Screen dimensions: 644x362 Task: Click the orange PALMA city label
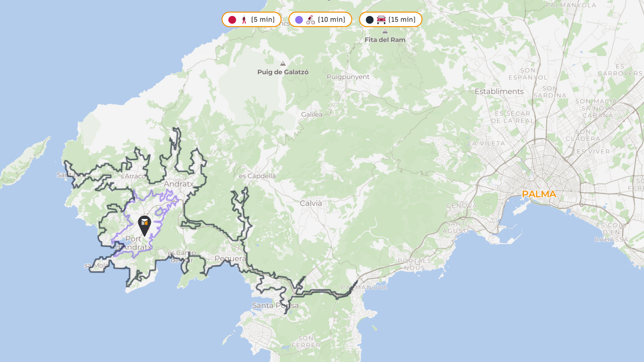[x=539, y=194]
